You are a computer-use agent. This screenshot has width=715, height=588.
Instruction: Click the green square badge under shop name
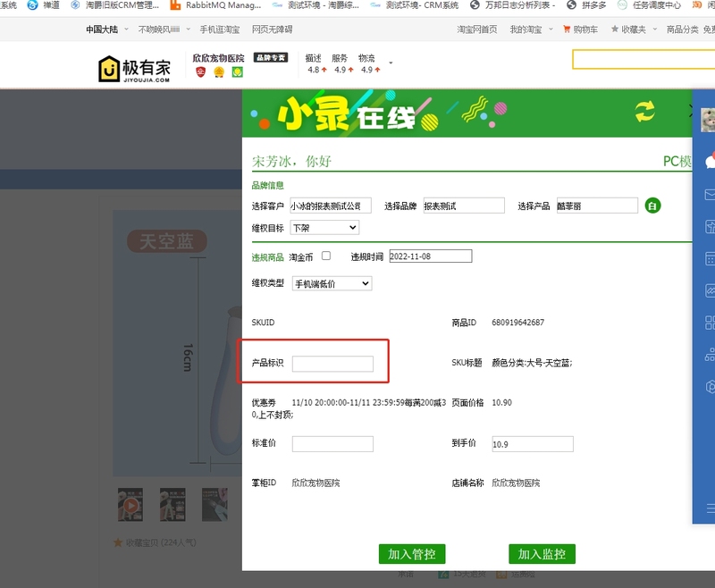(x=237, y=72)
